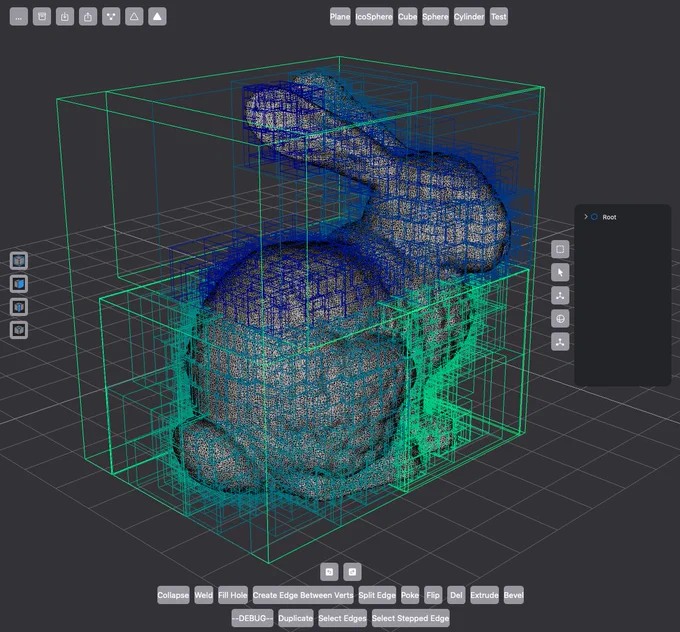Viewport: 680px width, 632px height.
Task: Select the three-connected-vertices icon in top toolbar
Action: [x=111, y=17]
